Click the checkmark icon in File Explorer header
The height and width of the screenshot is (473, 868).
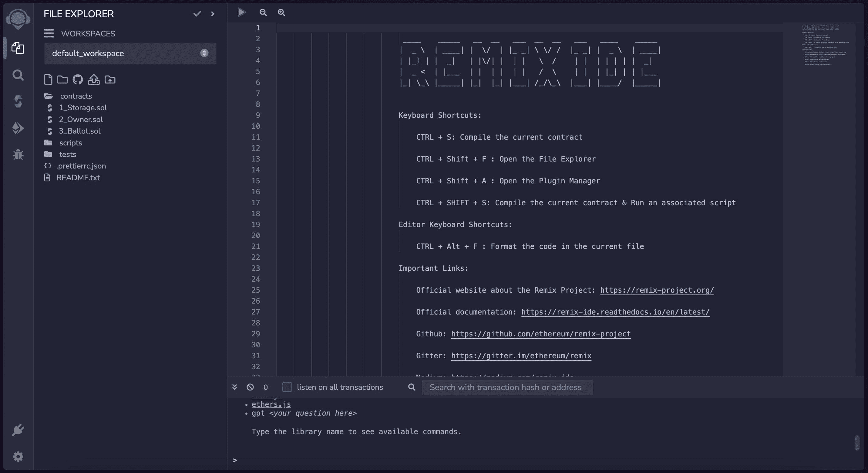click(x=197, y=14)
